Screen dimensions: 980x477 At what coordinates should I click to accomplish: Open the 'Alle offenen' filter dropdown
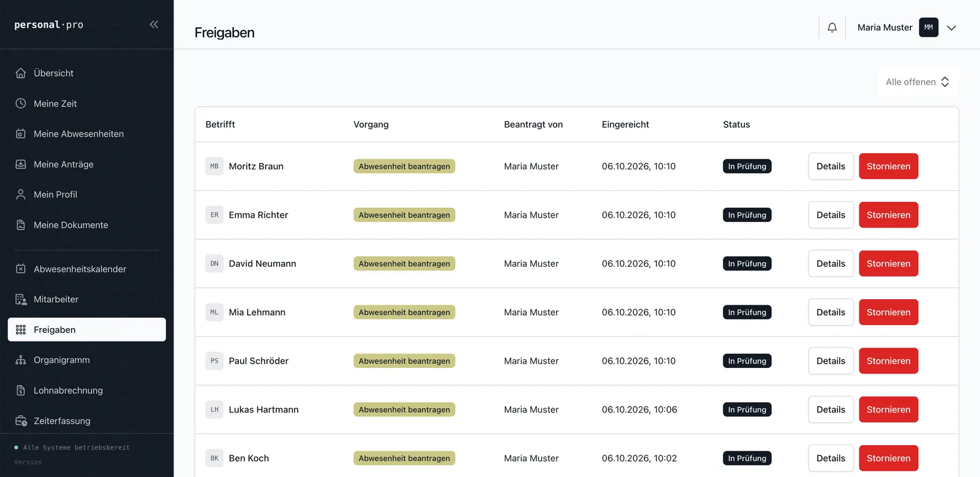point(918,82)
